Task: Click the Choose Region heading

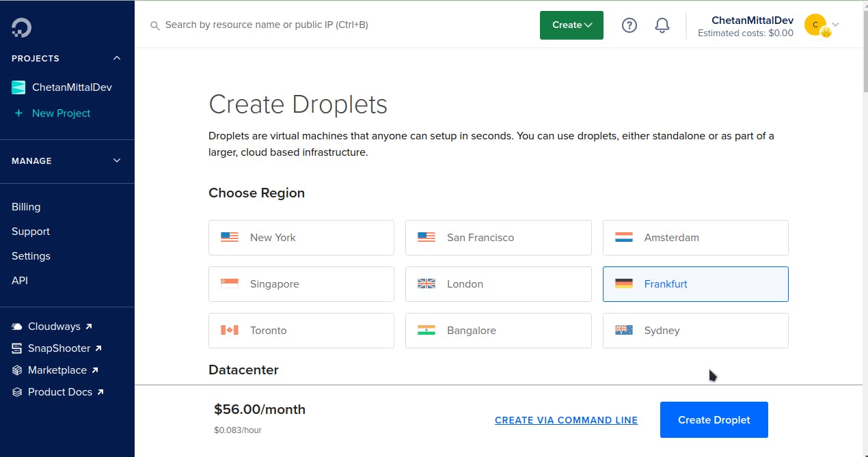Action: point(256,193)
